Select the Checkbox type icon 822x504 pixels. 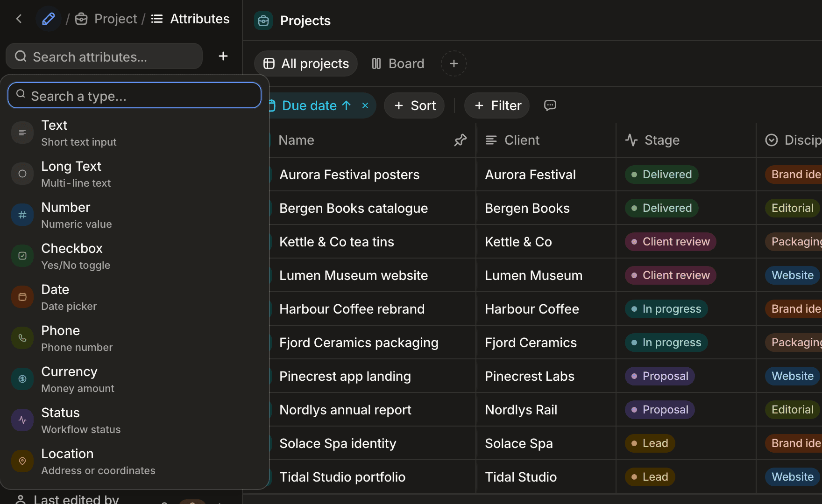22,256
